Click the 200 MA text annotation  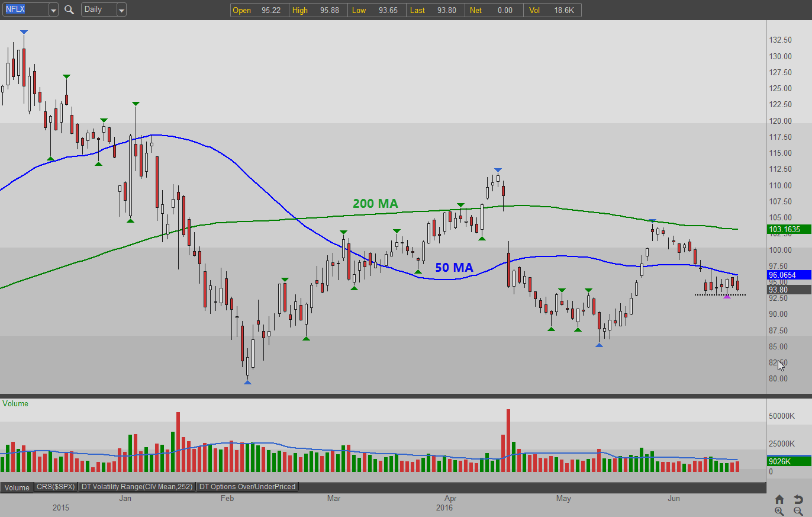(x=375, y=204)
